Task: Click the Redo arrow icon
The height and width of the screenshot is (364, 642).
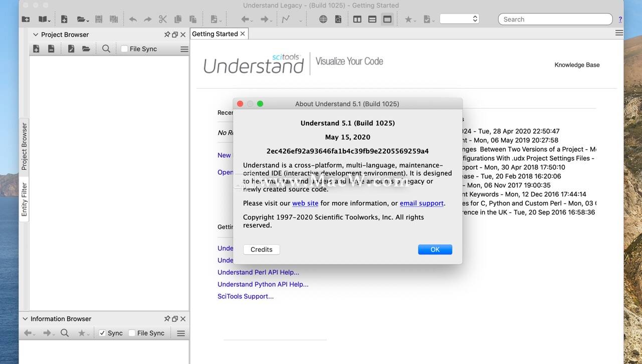Action: [x=148, y=19]
